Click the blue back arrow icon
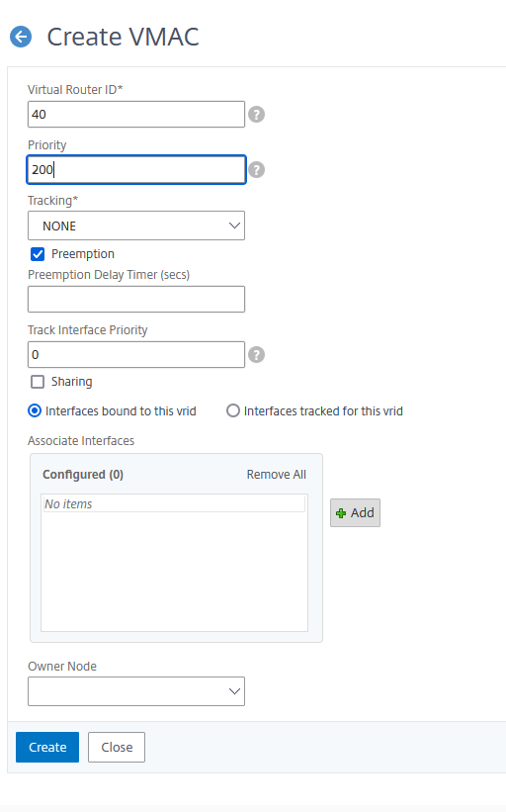Screen dimensions: 506x812 [x=21, y=37]
